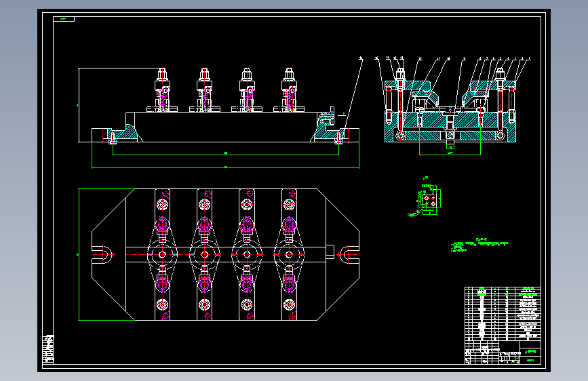588x381 pixels.
Task: Click the right U-shaped slot in the plan view
Action: 348,255
